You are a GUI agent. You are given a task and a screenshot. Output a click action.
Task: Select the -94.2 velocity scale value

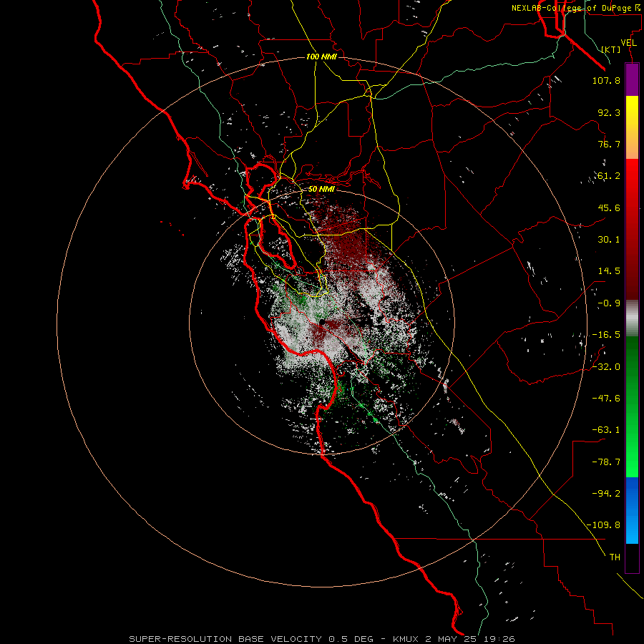[606, 494]
